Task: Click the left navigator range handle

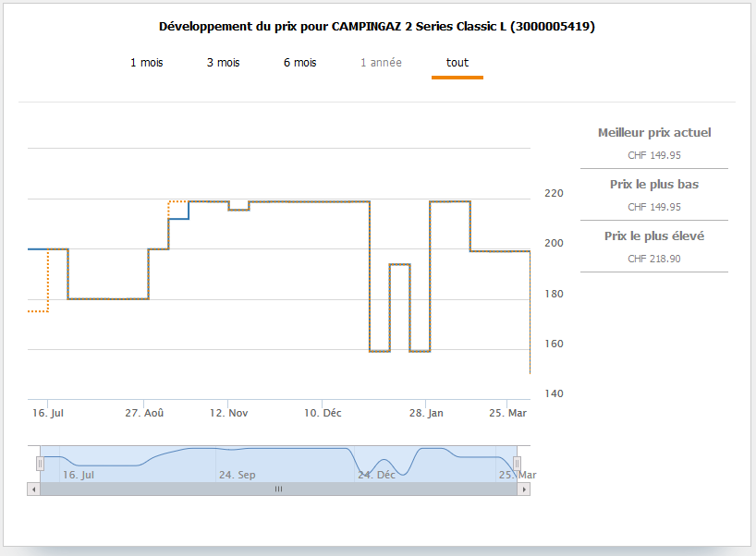Action: pos(40,464)
